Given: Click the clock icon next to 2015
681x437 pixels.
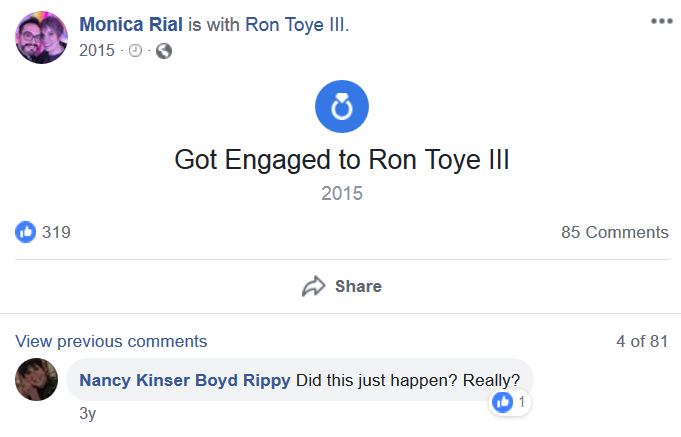Looking at the screenshot, I should click(136, 51).
